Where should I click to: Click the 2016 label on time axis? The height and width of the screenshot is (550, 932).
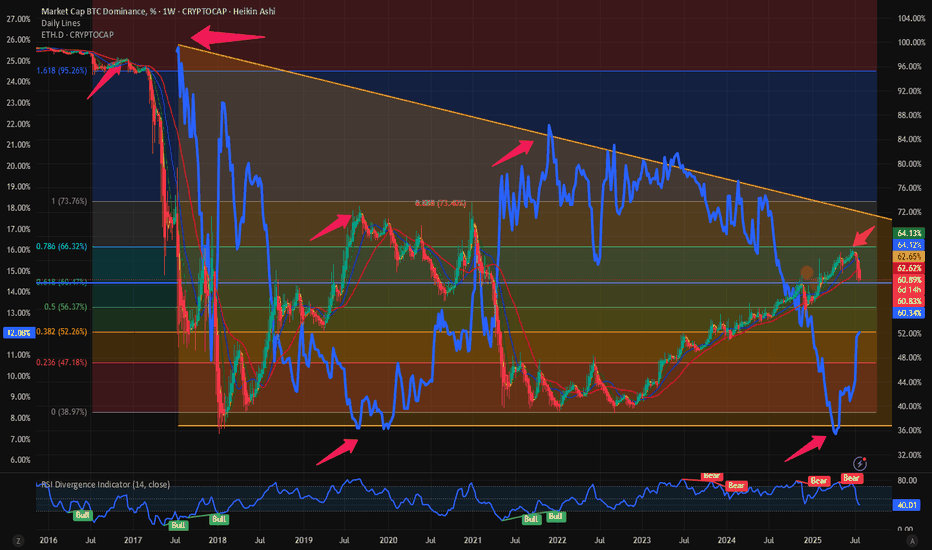48,540
